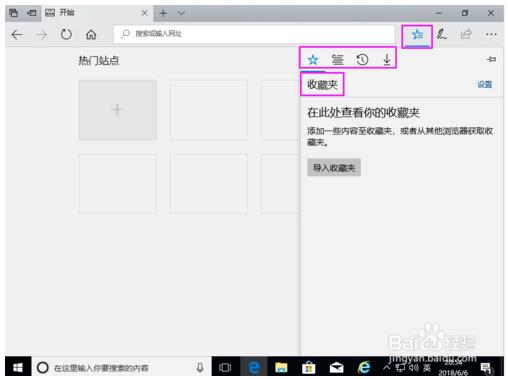Launch Internet Explorer from the taskbar
The width and height of the screenshot is (508, 379).
364,367
